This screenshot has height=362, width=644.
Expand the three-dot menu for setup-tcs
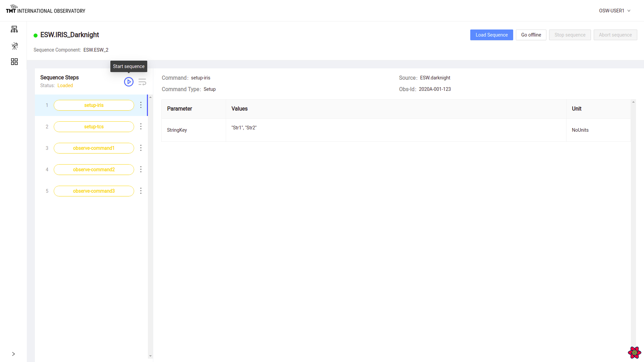click(x=141, y=126)
